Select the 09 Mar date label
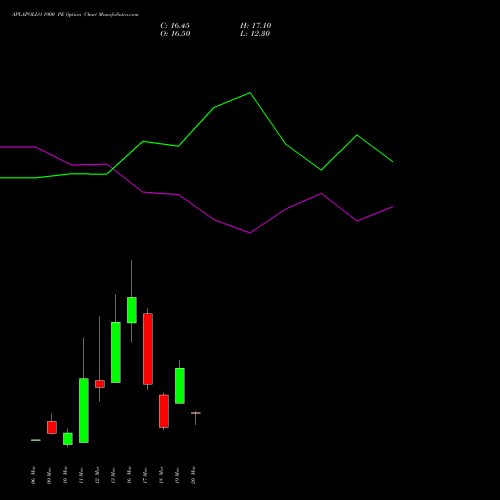 [49, 475]
